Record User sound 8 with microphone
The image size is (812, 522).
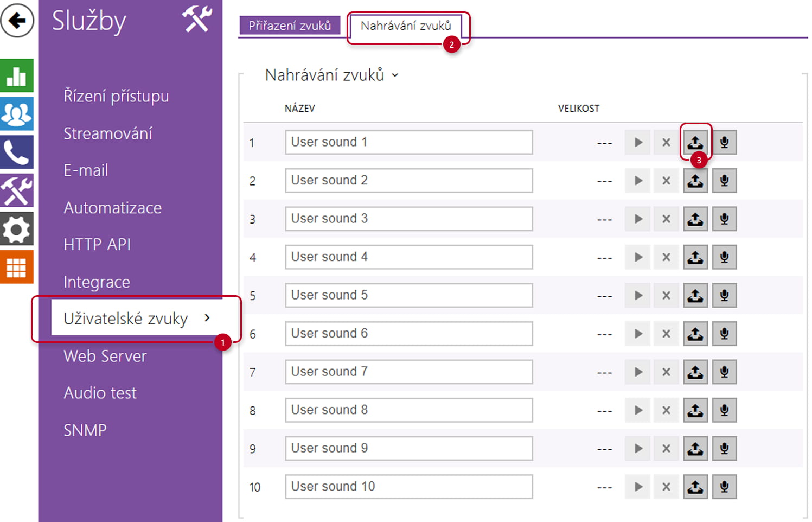coord(724,410)
